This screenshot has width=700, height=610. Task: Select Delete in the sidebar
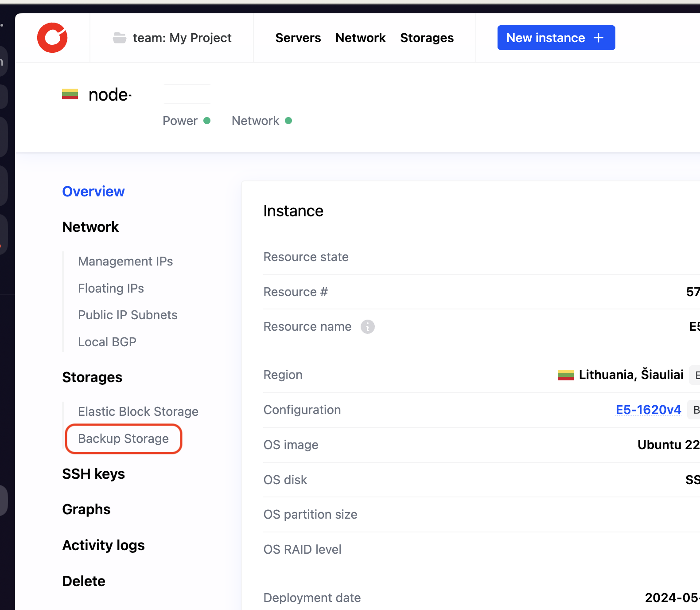(84, 581)
